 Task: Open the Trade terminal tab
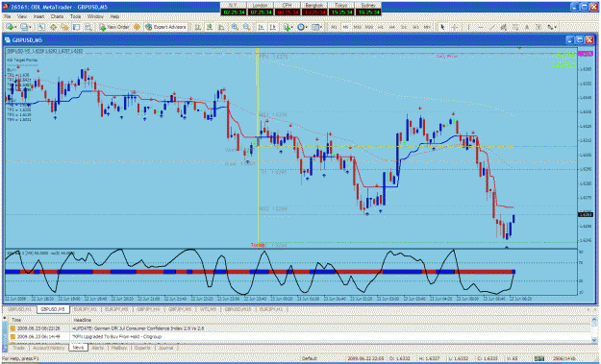point(19,348)
